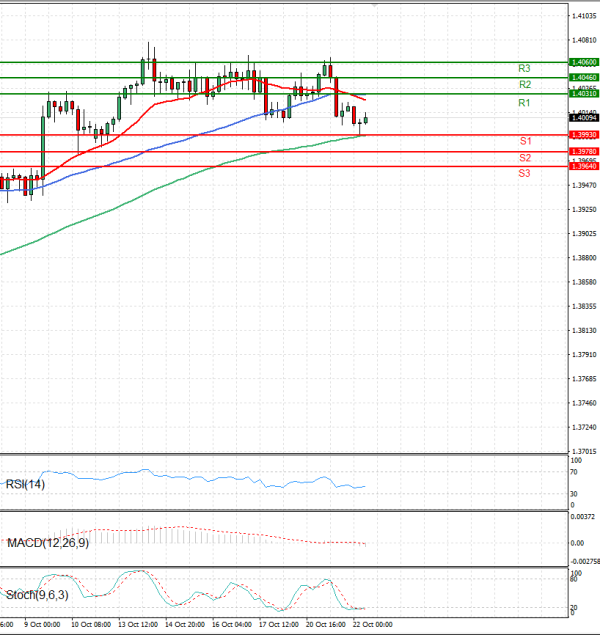Image resolution: width=600 pixels, height=635 pixels.
Task: Select the 1.40460 green price tag
Action: click(x=583, y=77)
